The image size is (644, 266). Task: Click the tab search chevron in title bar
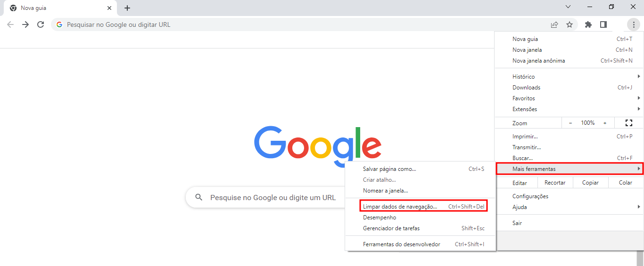pyautogui.click(x=568, y=7)
